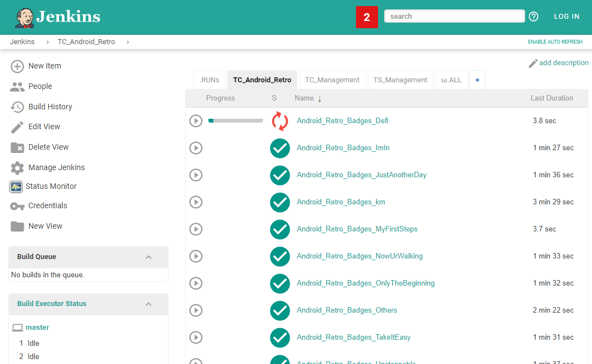The image size is (592, 364).
Task: Open the Android_Retro_Badges_km job
Action: [341, 202]
